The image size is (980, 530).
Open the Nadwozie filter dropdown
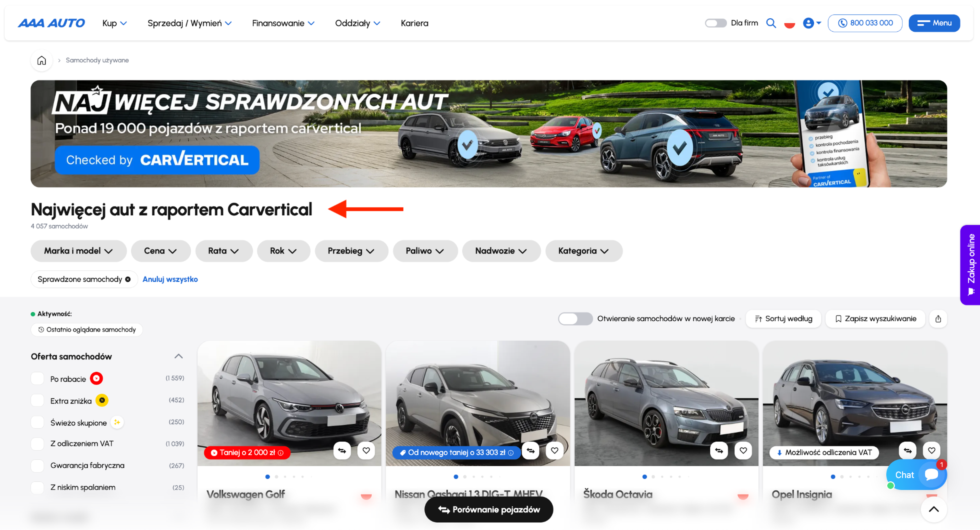[x=501, y=251]
